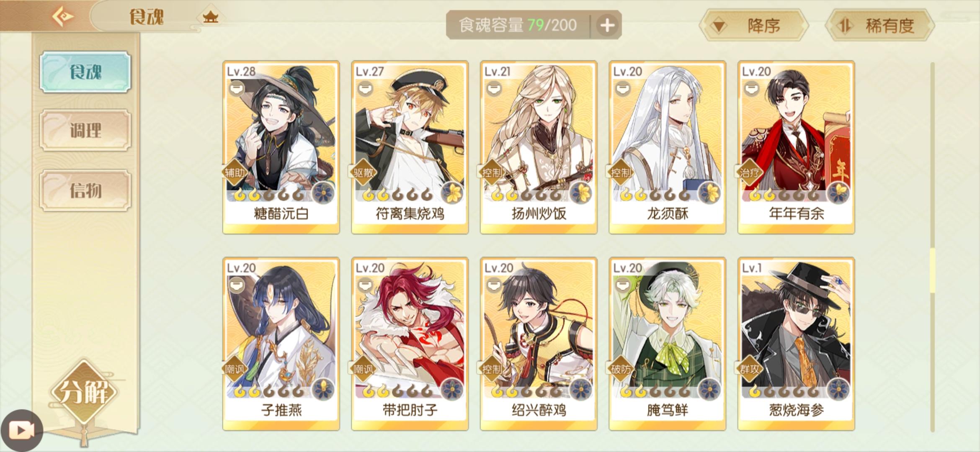The width and height of the screenshot is (980, 452).
Task: Add capacity with the plus icon
Action: [x=607, y=25]
